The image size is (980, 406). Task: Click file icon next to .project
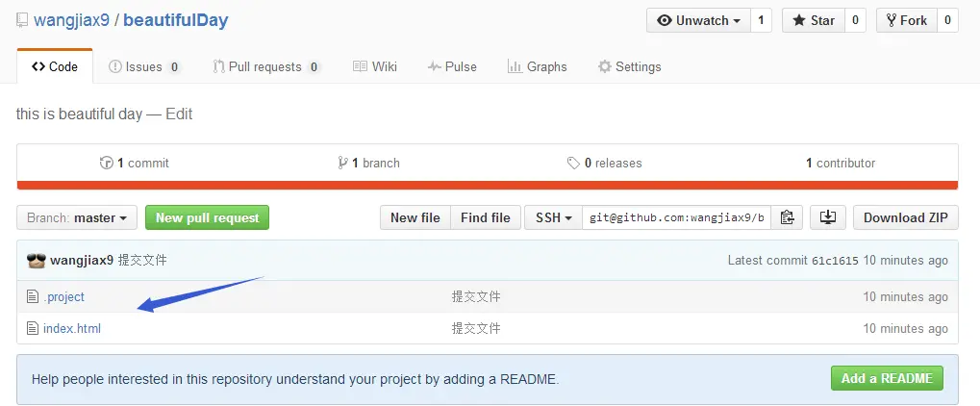[33, 296]
